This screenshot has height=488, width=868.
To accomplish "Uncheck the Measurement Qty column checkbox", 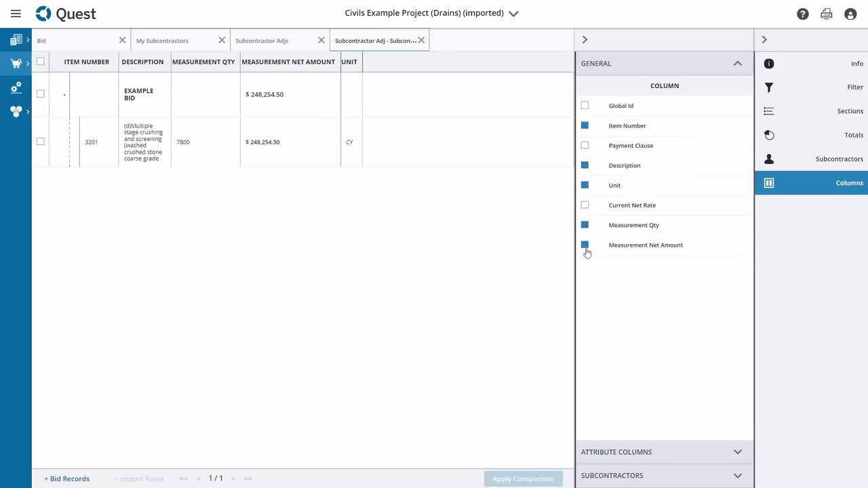I will [x=585, y=224].
